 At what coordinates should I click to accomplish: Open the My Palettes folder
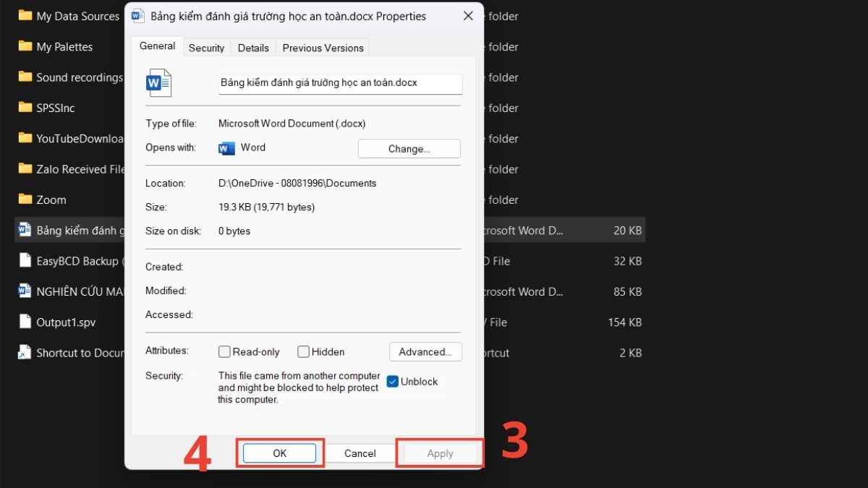click(x=64, y=46)
